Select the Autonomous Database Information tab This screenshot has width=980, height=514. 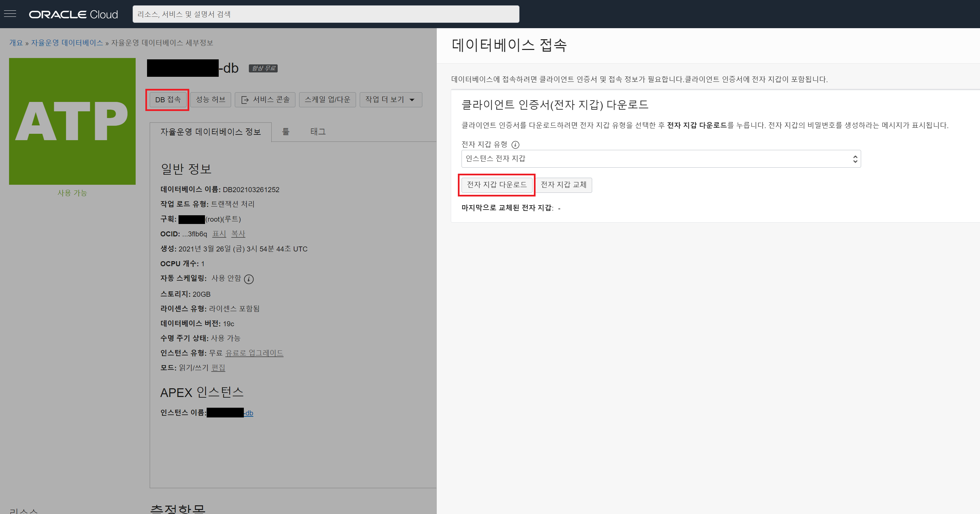[210, 132]
